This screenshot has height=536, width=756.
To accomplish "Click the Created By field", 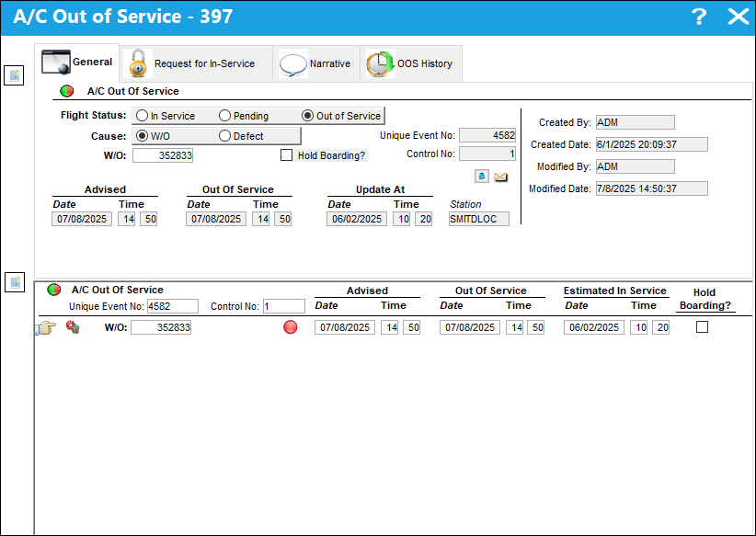I will (x=636, y=122).
